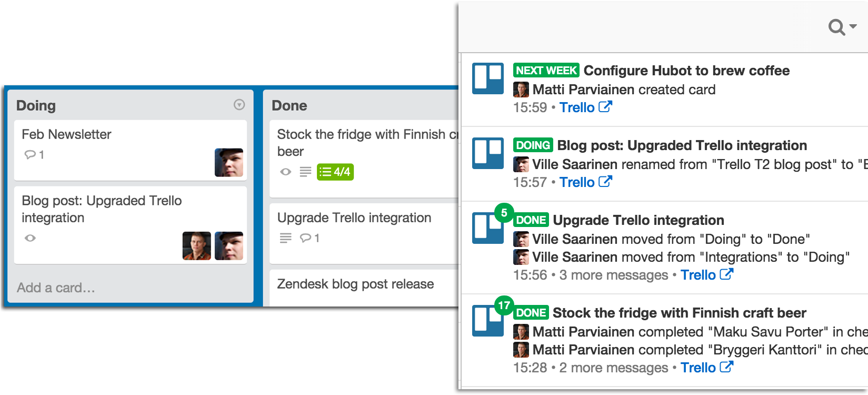Viewport: 868px width, 395px height.
Task: Click the description icon on Upgrade Trello integration card
Action: point(286,238)
